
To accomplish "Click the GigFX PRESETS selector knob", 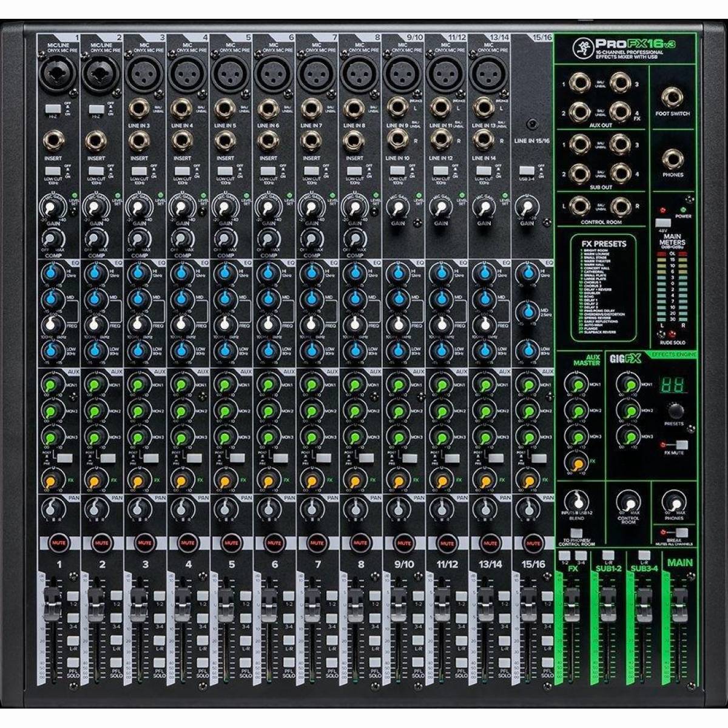I will pyautogui.click(x=675, y=410).
